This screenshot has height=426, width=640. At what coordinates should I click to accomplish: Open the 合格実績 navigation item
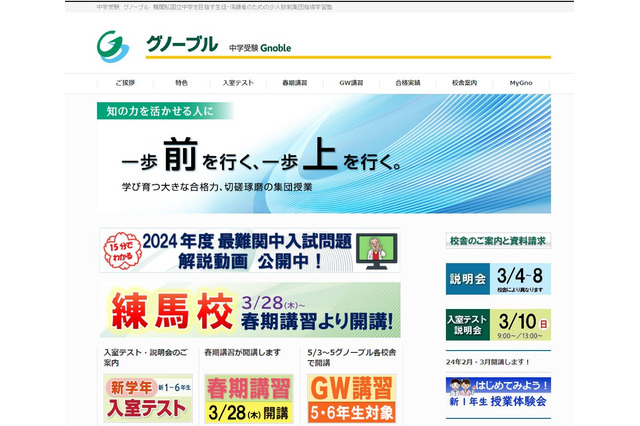[x=408, y=83]
